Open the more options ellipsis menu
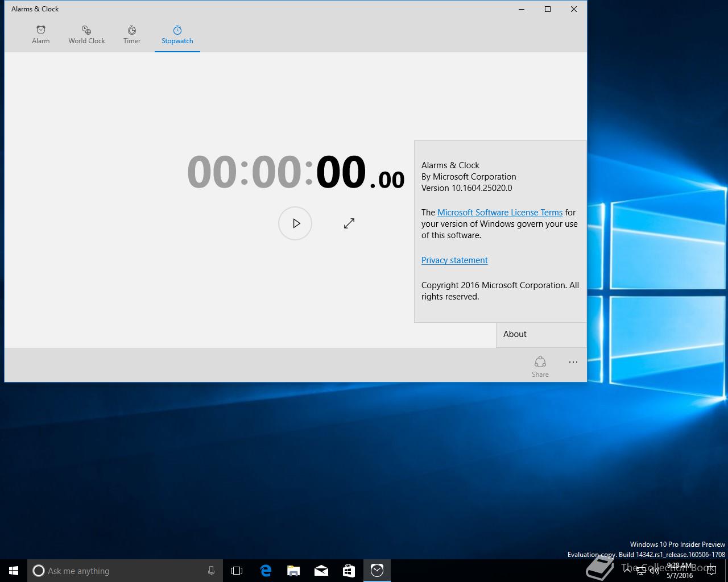 click(573, 363)
